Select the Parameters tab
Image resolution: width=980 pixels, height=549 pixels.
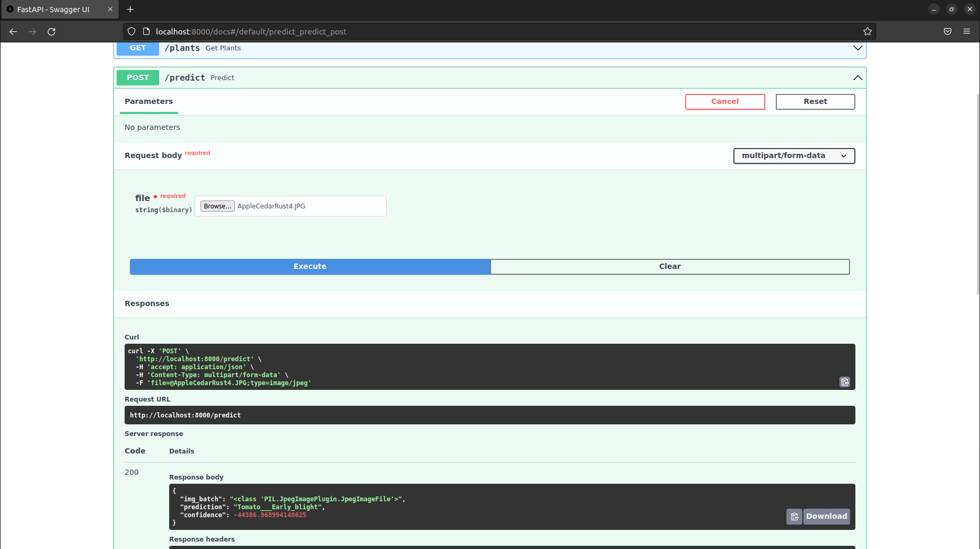pyautogui.click(x=148, y=101)
